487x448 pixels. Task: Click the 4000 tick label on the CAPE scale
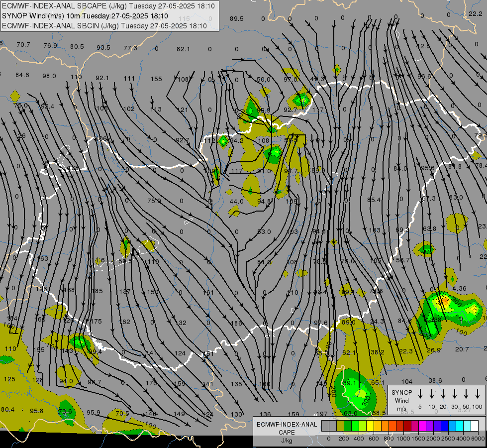click(463, 439)
